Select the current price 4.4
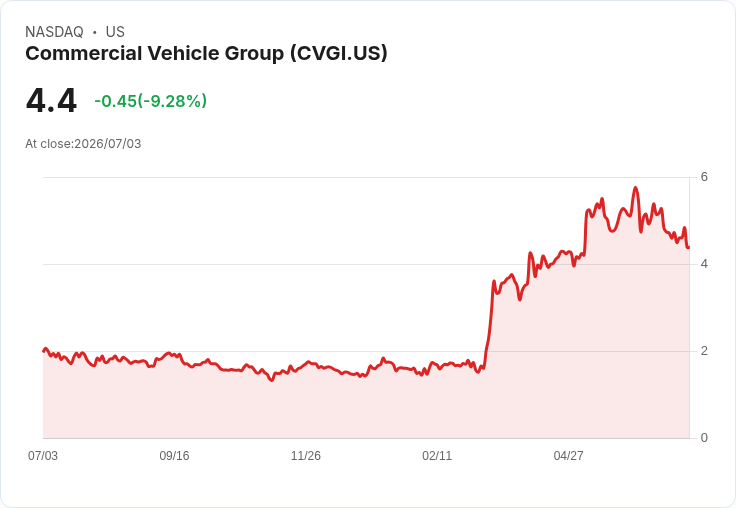The width and height of the screenshot is (736, 508). tap(51, 101)
